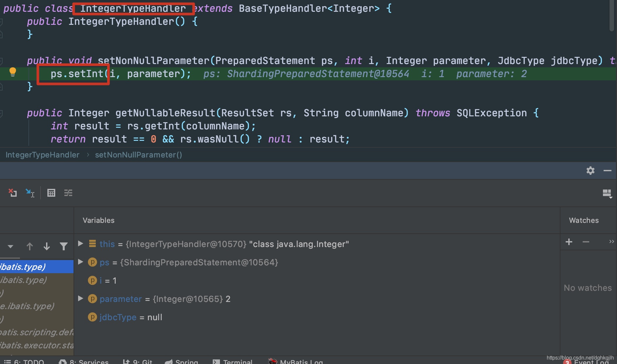The height and width of the screenshot is (364, 617).
Task: Select the ibatis.executor.sta stack frame
Action: tap(37, 345)
